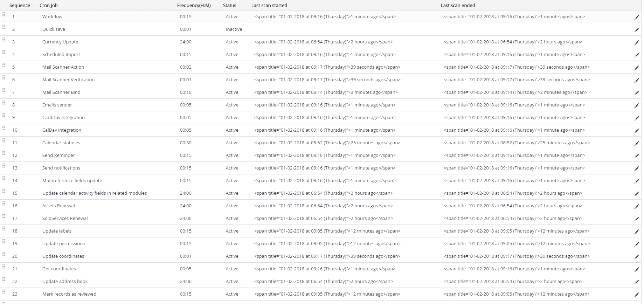
Task: Click the Frequency(H:M) column header
Action: point(194,6)
